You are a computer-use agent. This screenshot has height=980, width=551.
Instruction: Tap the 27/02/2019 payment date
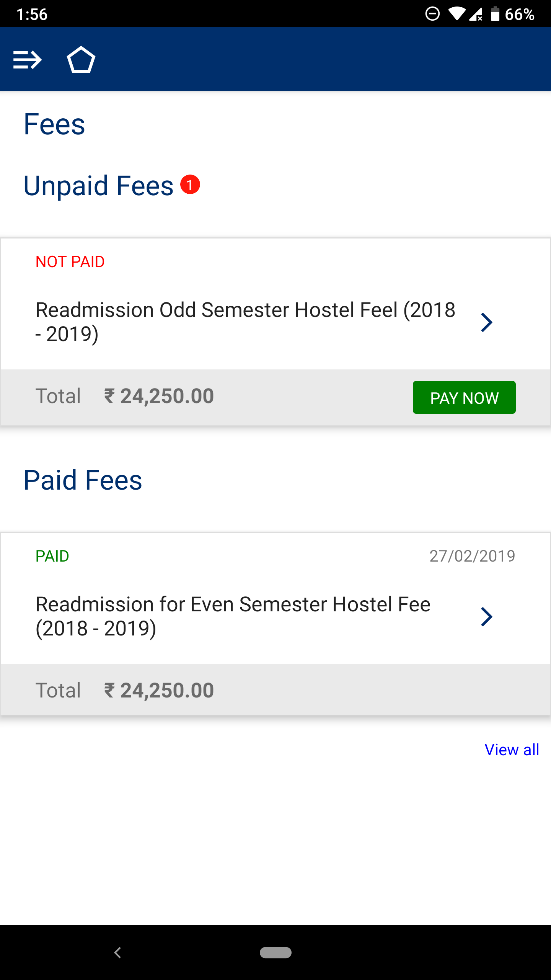[x=472, y=556]
